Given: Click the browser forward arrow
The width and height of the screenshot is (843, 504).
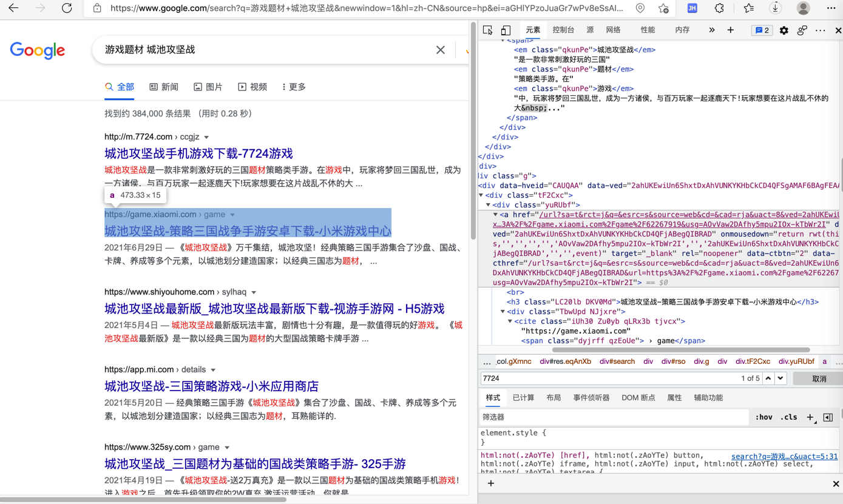Looking at the screenshot, I should pos(40,8).
